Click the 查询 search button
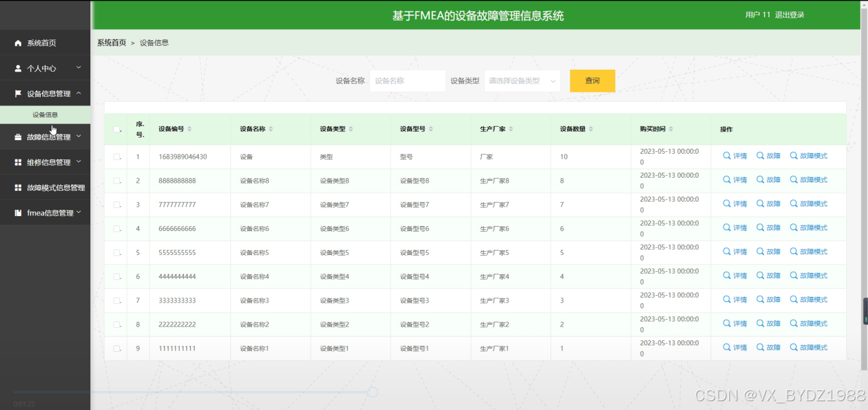868x410 pixels. coord(592,81)
